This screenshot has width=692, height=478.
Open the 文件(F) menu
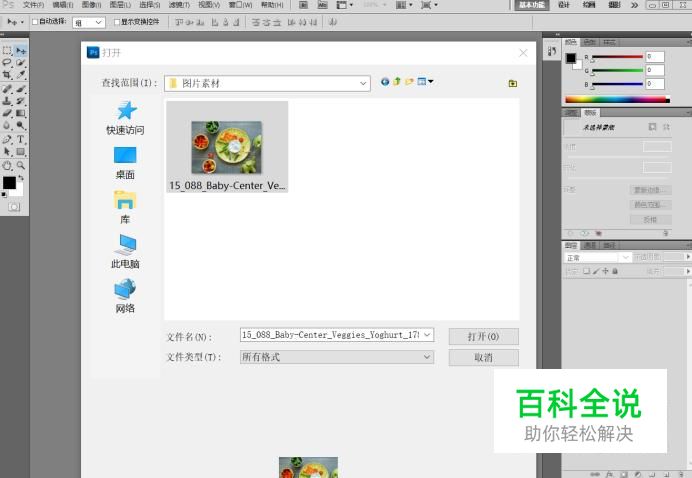tap(33, 5)
